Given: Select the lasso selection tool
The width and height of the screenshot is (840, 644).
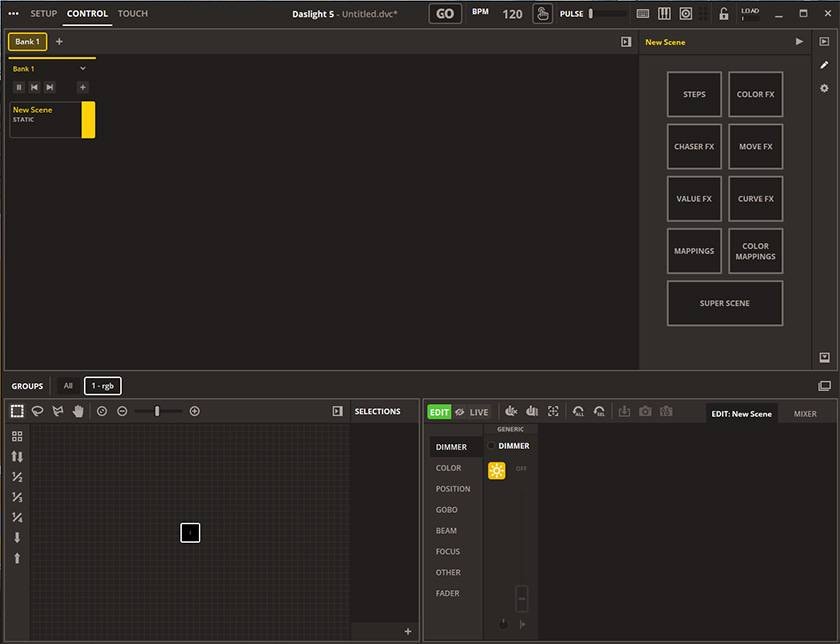Looking at the screenshot, I should [x=37, y=411].
